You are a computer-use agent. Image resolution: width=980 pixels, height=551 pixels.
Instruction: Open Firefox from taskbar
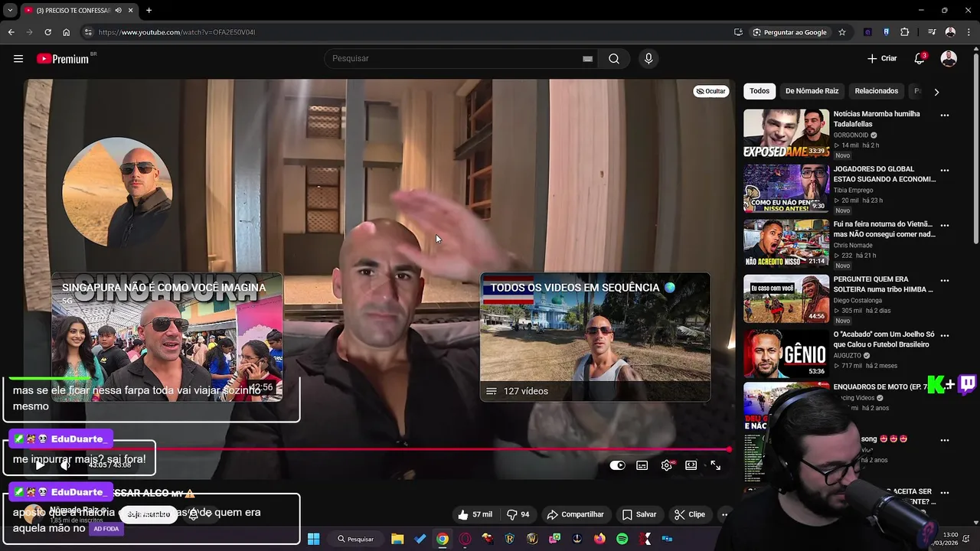[x=599, y=539]
